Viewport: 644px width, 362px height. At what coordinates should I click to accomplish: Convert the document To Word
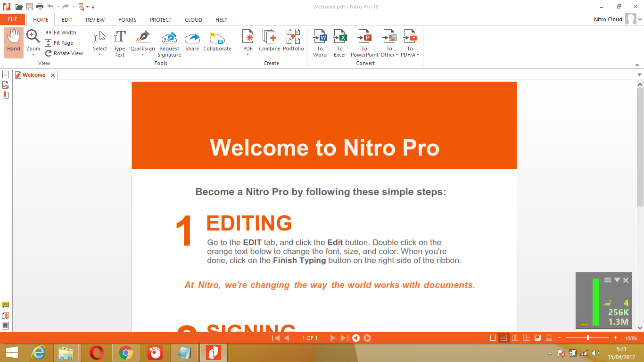click(320, 43)
